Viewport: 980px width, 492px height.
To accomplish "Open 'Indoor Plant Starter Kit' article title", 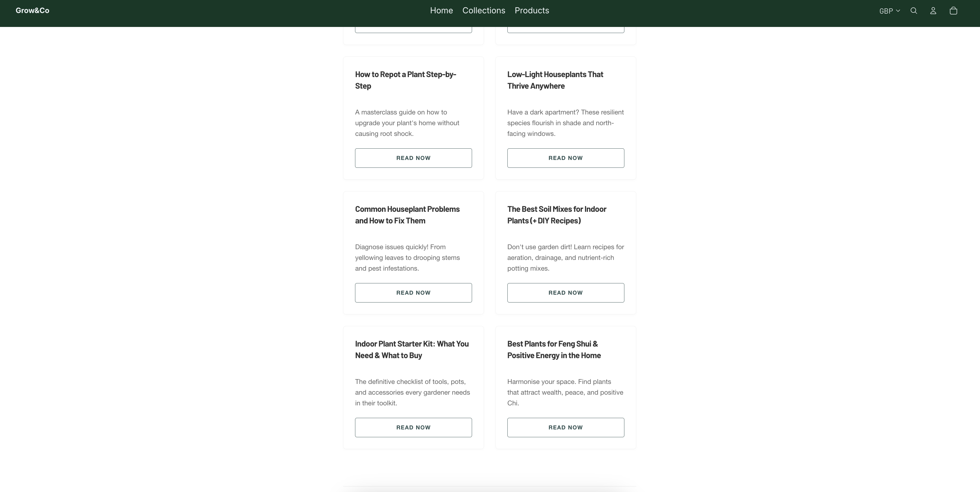I will 412,349.
